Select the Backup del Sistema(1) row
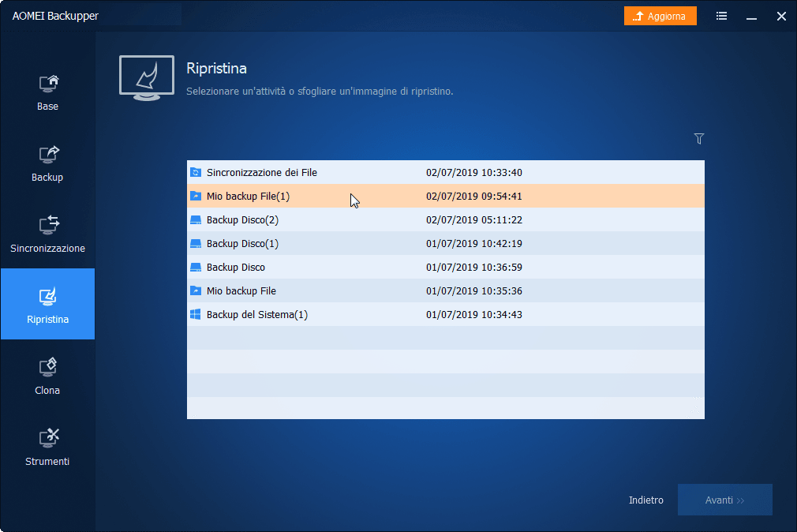The width and height of the screenshot is (797, 532). 446,314
